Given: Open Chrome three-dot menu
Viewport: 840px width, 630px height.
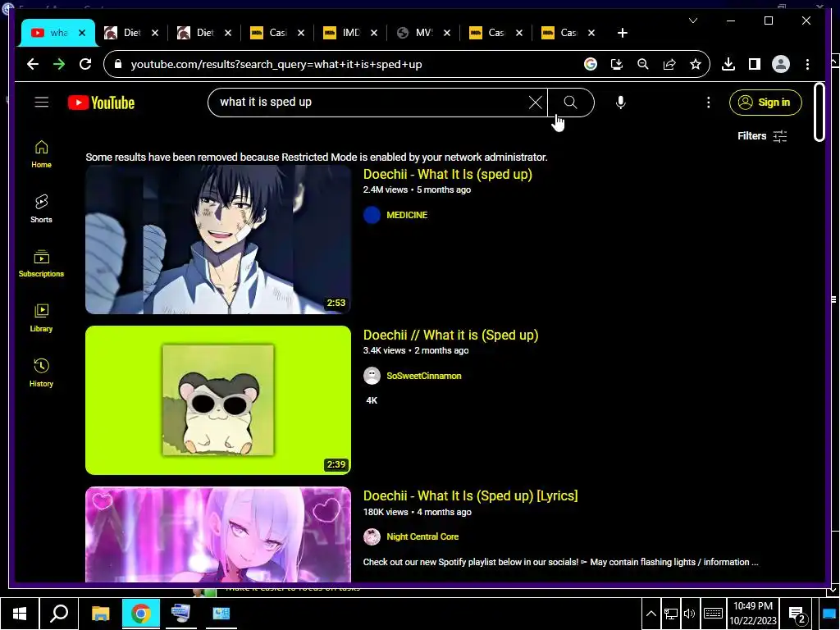Looking at the screenshot, I should coord(807,64).
